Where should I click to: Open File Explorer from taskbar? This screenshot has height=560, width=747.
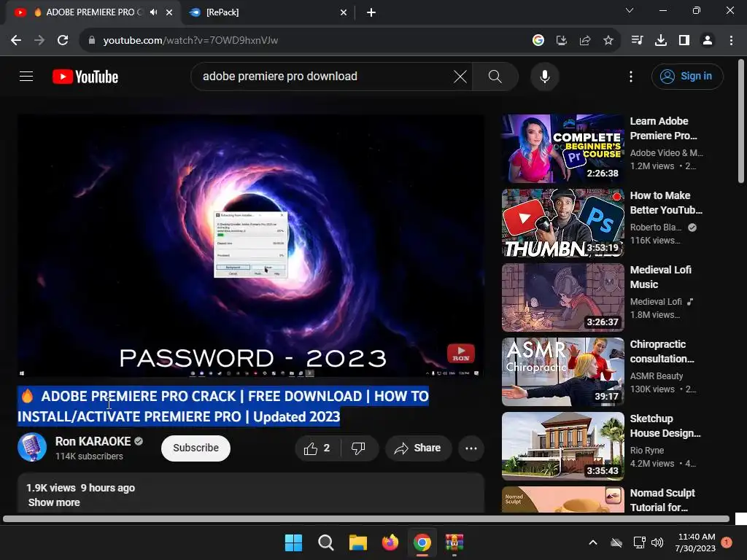pos(357,542)
